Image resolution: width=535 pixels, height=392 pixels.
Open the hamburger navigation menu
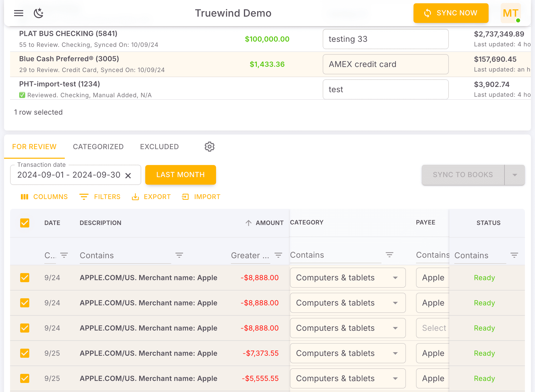click(18, 13)
